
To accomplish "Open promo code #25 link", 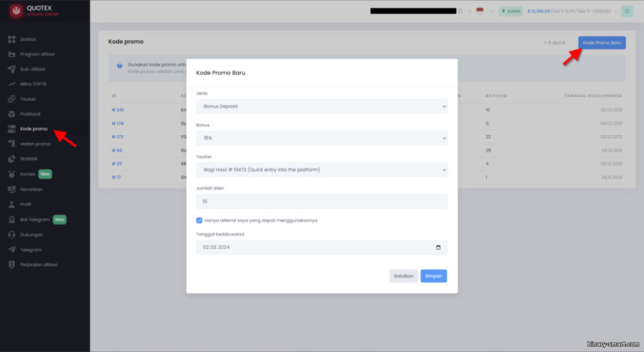I will [117, 164].
